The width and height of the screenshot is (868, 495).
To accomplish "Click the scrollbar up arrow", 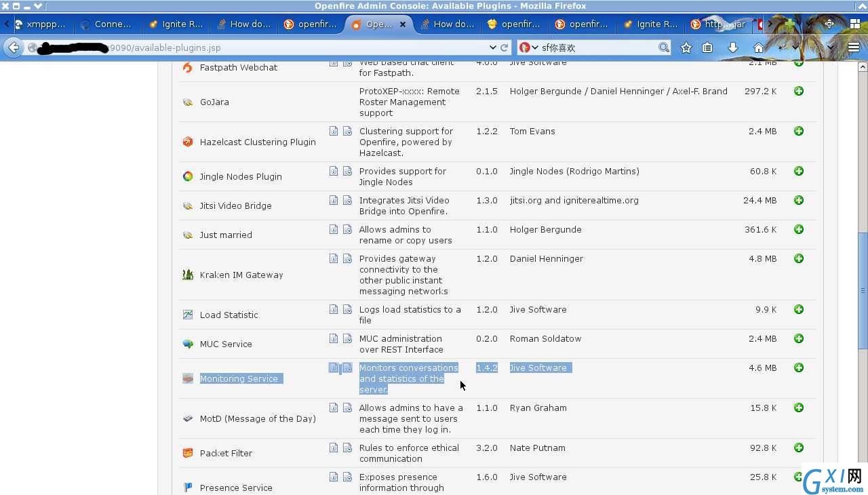I will click(x=863, y=66).
